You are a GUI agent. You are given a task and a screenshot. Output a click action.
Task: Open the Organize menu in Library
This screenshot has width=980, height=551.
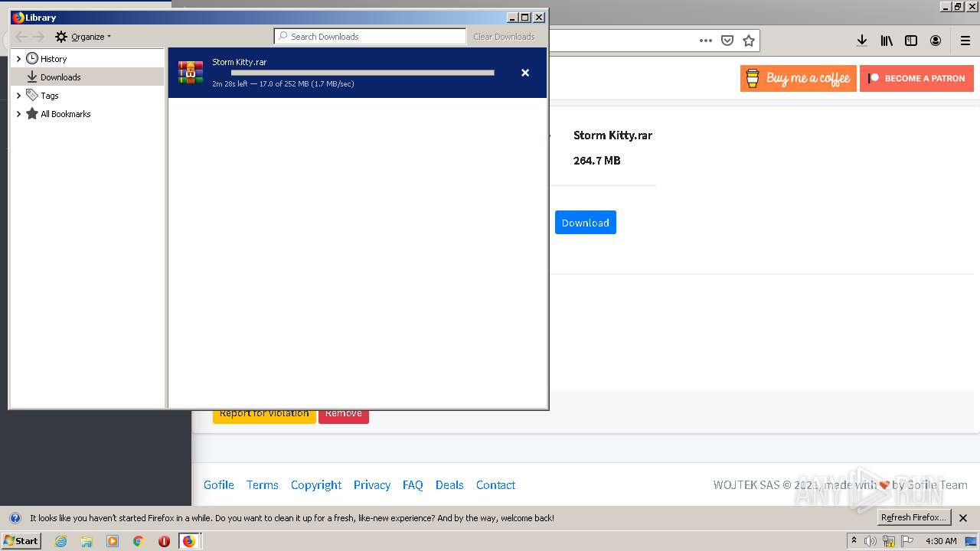[83, 37]
